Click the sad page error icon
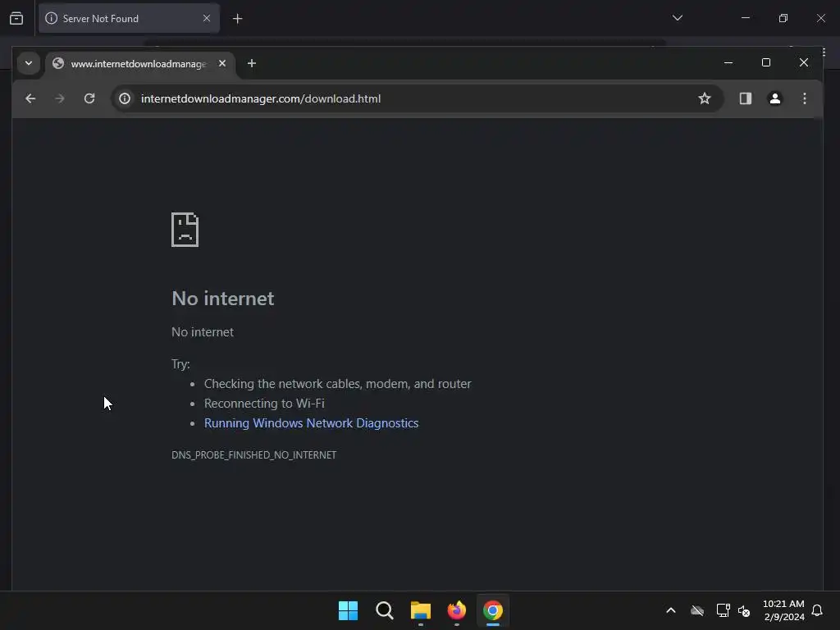Image resolution: width=840 pixels, height=630 pixels. 185,230
